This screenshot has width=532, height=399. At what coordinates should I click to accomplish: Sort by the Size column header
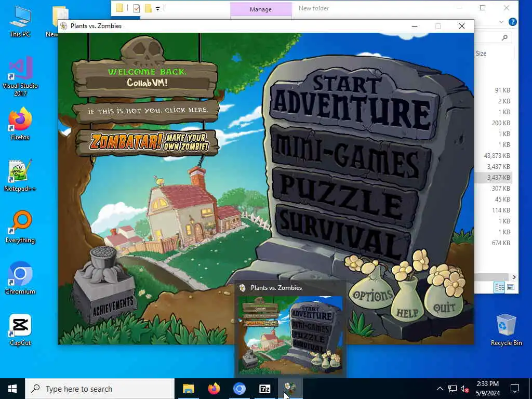point(481,54)
